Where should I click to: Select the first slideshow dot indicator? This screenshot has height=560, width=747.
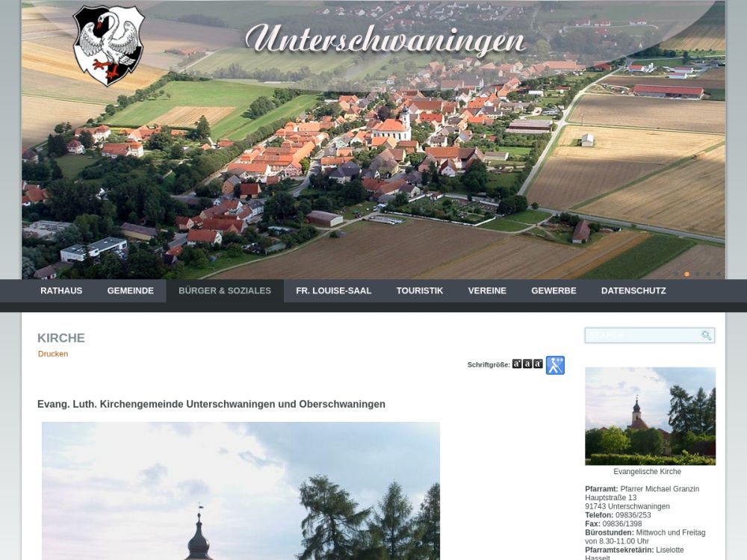point(676,274)
